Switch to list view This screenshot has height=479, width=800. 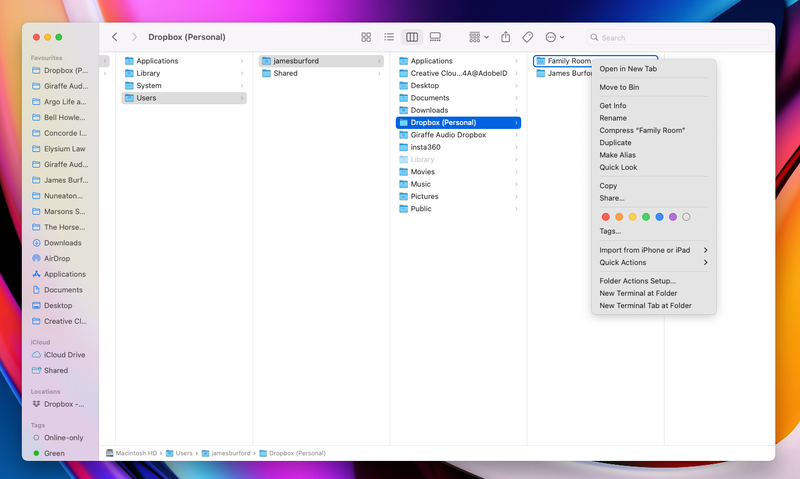tap(389, 37)
